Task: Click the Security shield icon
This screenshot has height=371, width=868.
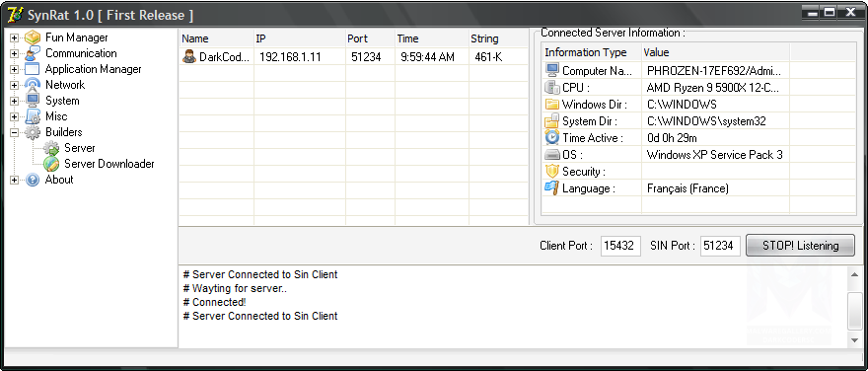Action: 552,171
